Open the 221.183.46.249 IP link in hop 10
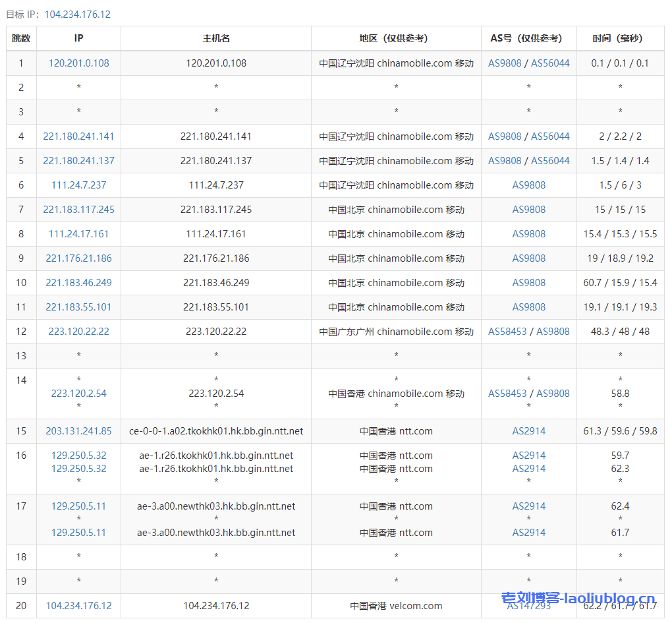 tap(79, 283)
